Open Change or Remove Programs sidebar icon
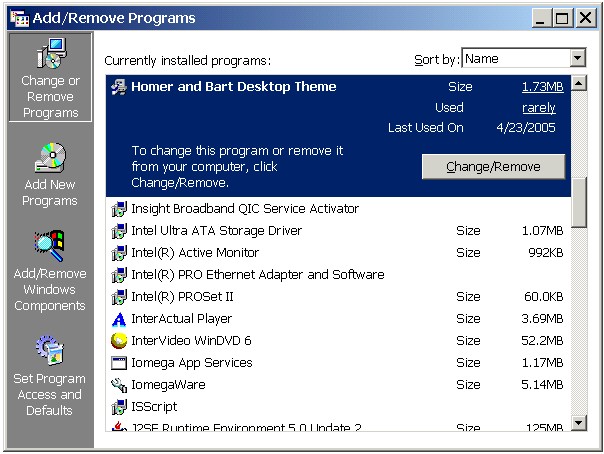 52,54
